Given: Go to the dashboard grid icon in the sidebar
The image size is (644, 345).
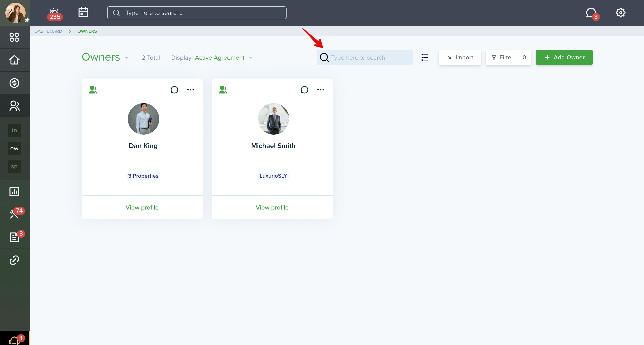Looking at the screenshot, I should point(14,37).
